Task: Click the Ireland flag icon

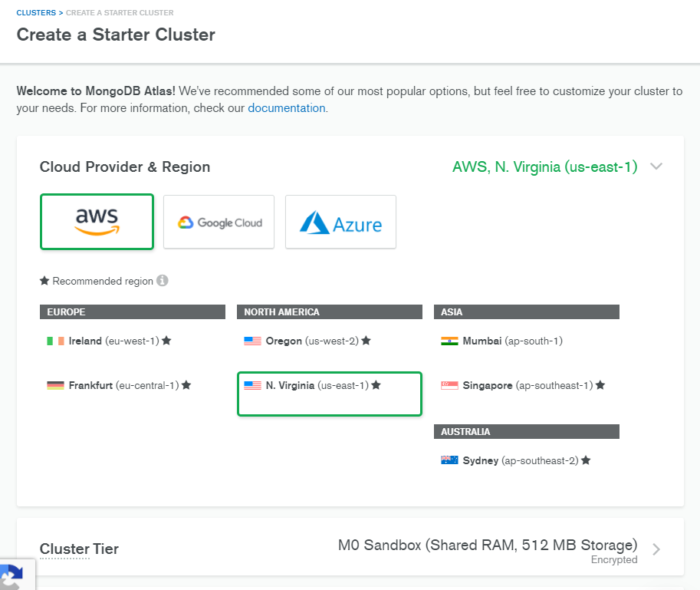Action: click(x=55, y=341)
